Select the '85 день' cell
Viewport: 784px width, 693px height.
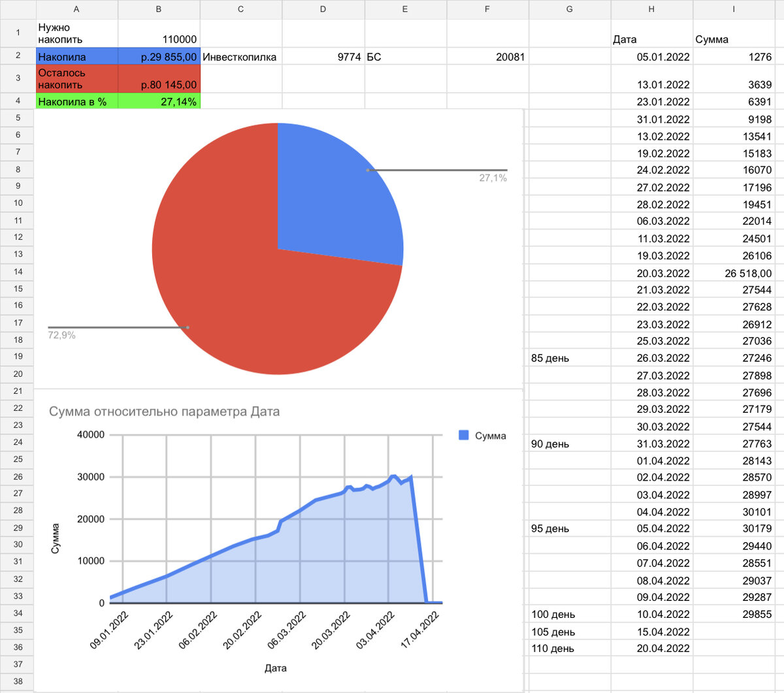tap(570, 358)
